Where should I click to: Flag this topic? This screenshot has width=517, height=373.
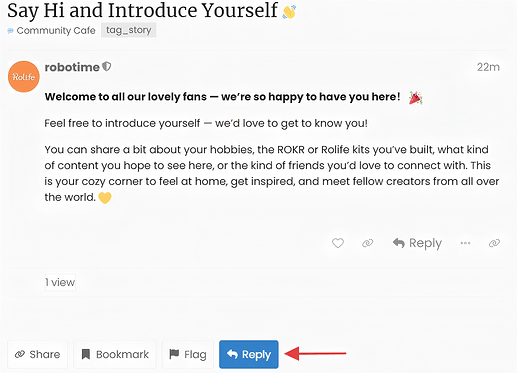click(x=188, y=354)
